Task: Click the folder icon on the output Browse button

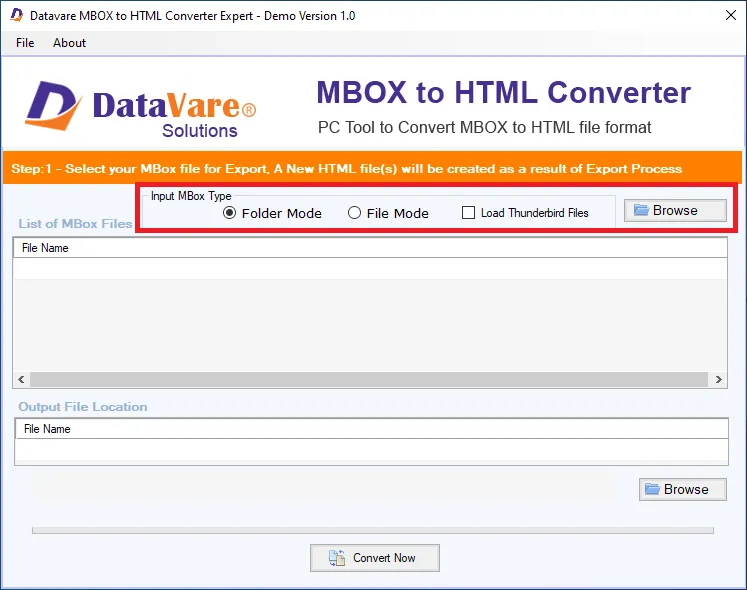Action: point(652,489)
